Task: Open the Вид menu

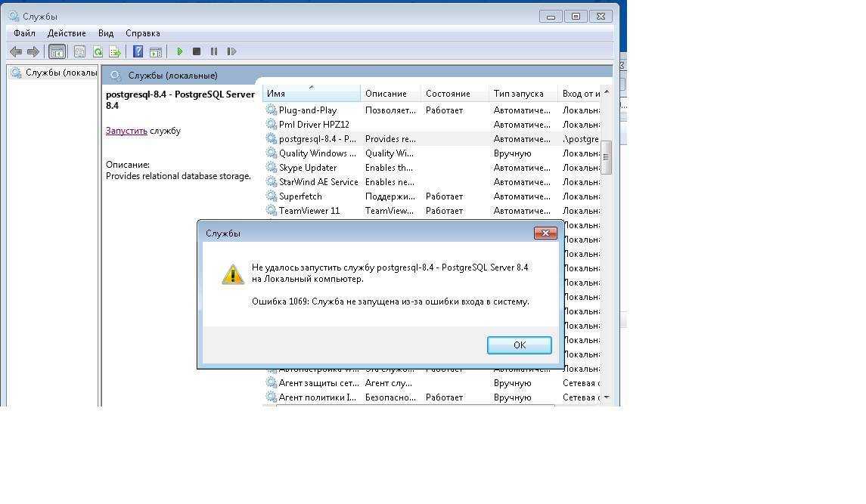Action: (105, 33)
